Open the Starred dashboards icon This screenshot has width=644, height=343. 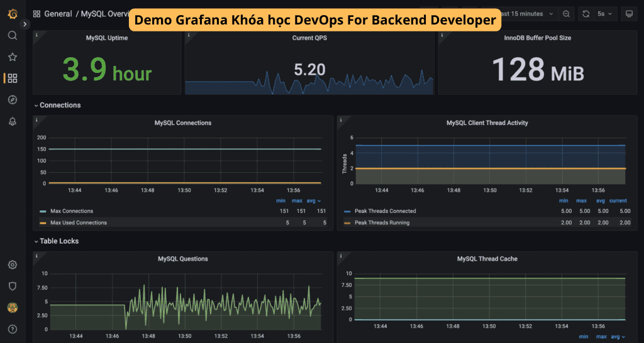pos(13,57)
